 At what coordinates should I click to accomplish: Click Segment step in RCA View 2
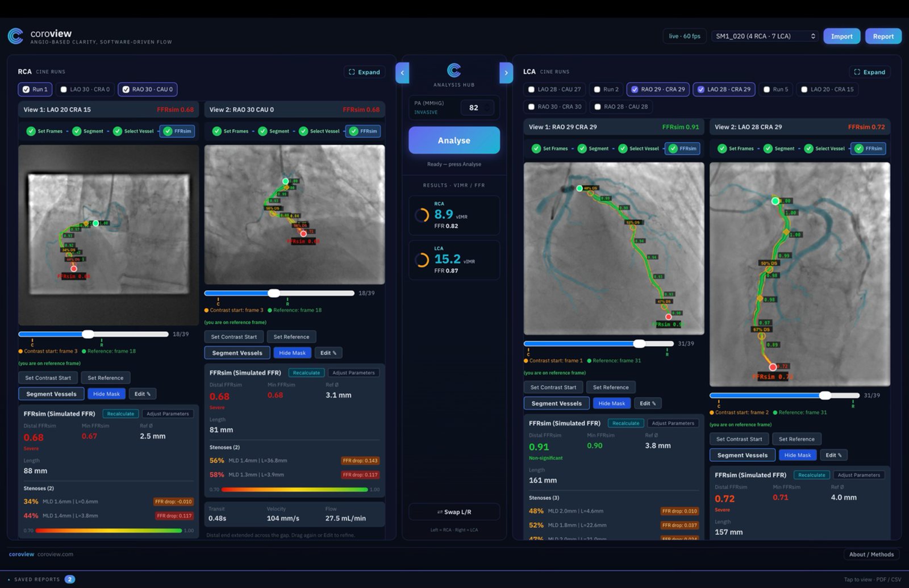tap(273, 131)
